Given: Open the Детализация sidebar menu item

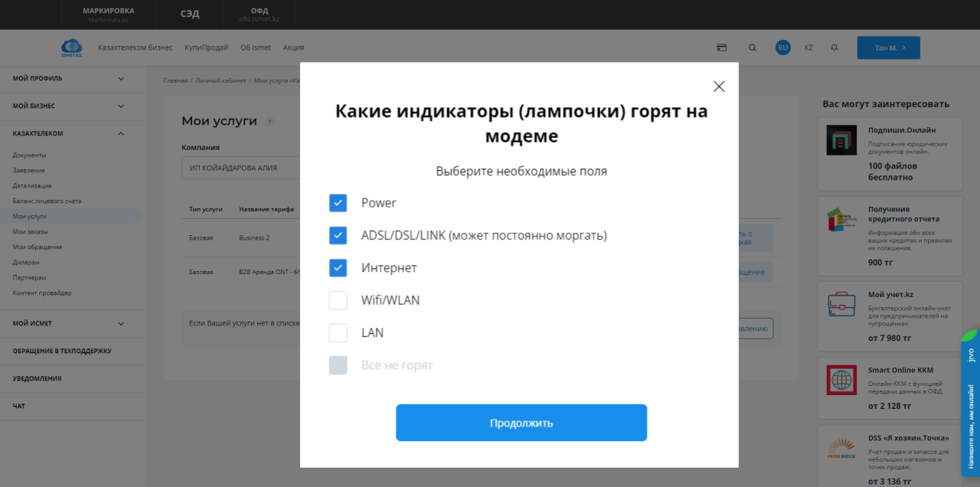Looking at the screenshot, I should click(32, 185).
